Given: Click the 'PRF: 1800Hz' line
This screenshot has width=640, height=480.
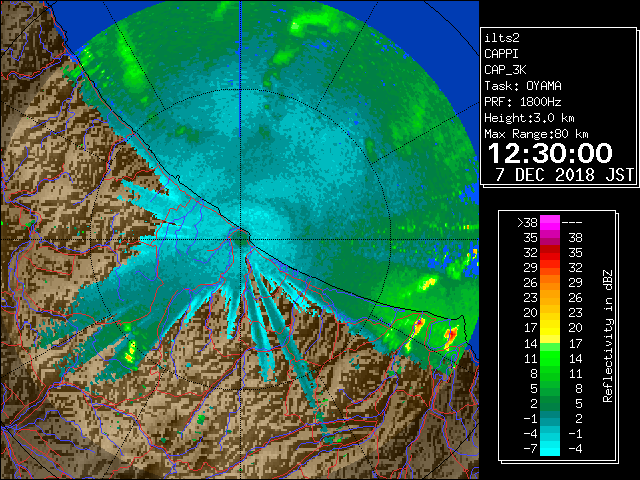Looking at the screenshot, I should (523, 102).
